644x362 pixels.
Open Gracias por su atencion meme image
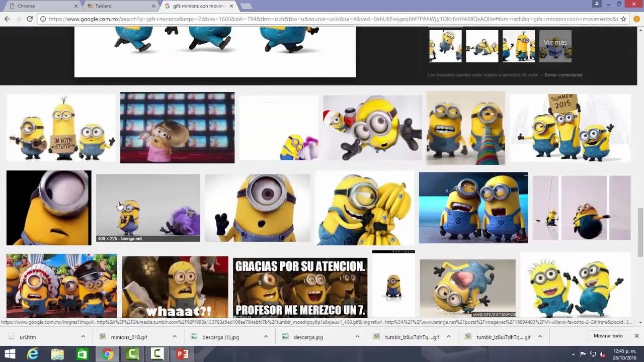point(300,288)
